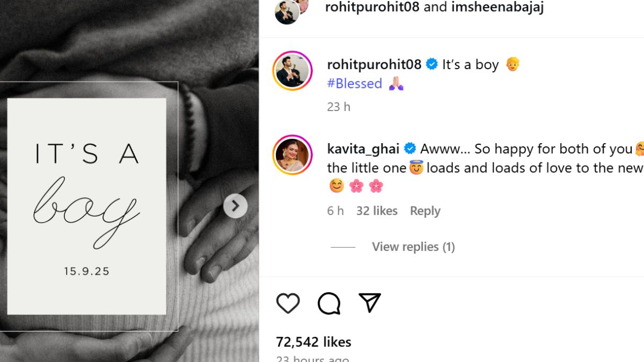Reply to kavita_ghai's comment

click(x=425, y=211)
